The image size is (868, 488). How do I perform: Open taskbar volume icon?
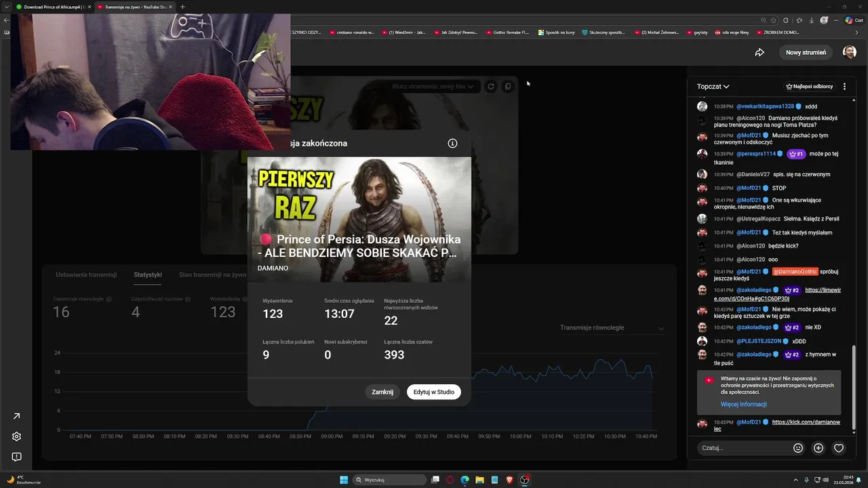[x=825, y=480]
